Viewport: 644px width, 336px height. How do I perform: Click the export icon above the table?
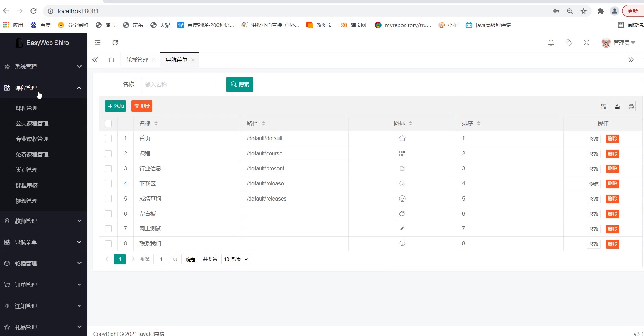click(617, 106)
